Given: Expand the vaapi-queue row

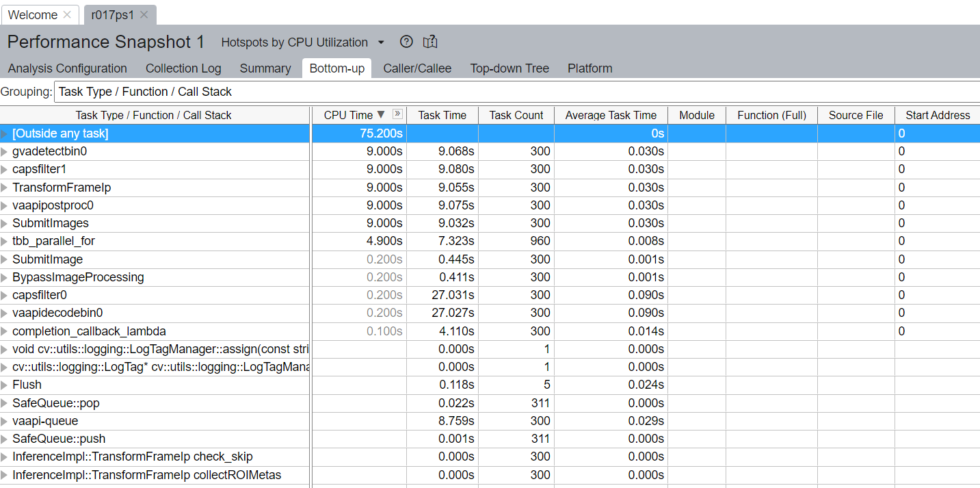Looking at the screenshot, I should (x=5, y=421).
